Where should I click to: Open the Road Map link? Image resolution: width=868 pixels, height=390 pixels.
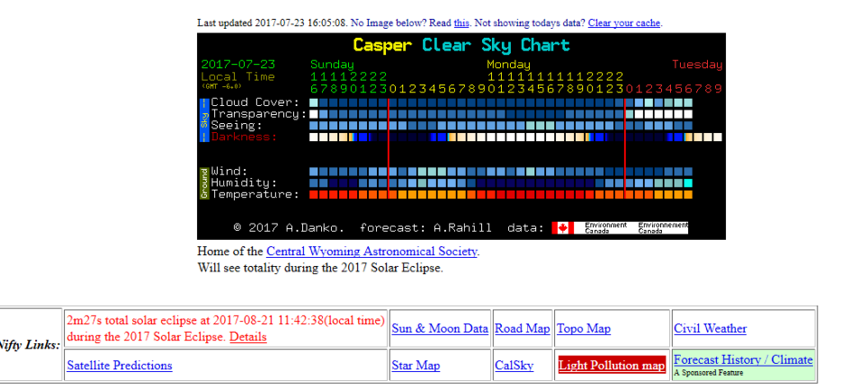click(522, 328)
